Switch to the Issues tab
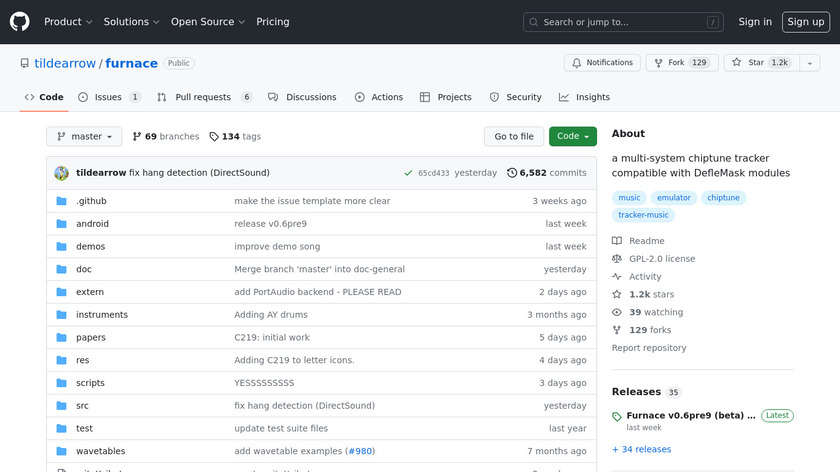The width and height of the screenshot is (840, 472). point(108,97)
